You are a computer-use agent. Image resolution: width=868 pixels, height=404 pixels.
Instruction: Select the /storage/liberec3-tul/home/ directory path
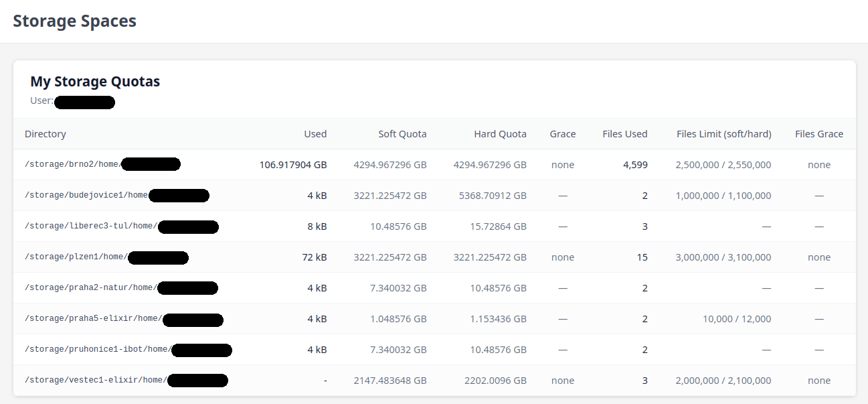pos(91,226)
